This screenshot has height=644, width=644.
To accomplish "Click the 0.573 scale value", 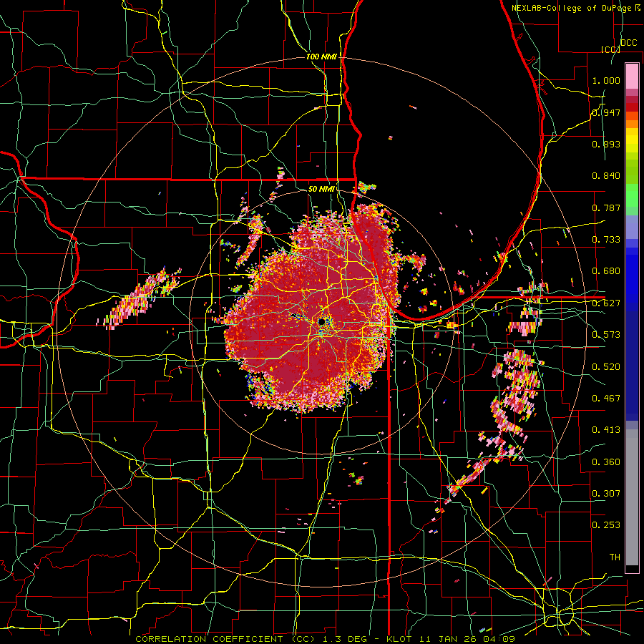I will pos(606,335).
